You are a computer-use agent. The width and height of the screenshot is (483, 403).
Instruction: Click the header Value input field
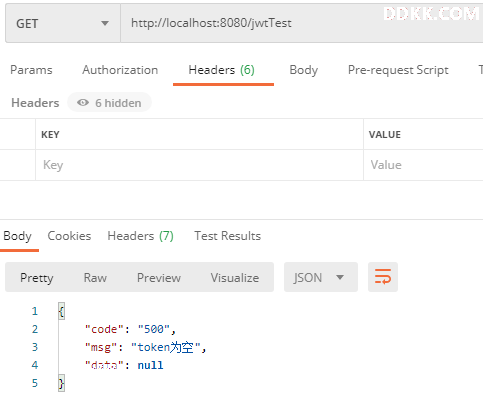423,165
